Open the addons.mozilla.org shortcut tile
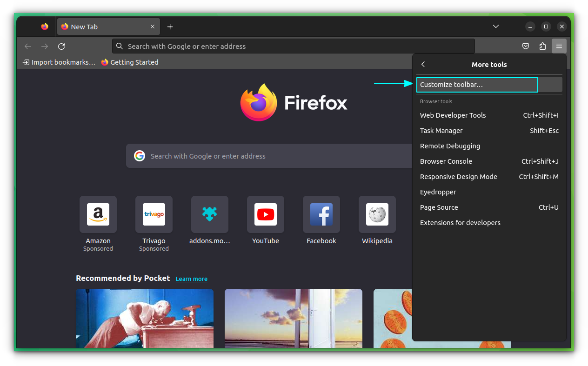The image size is (588, 366). 210,214
